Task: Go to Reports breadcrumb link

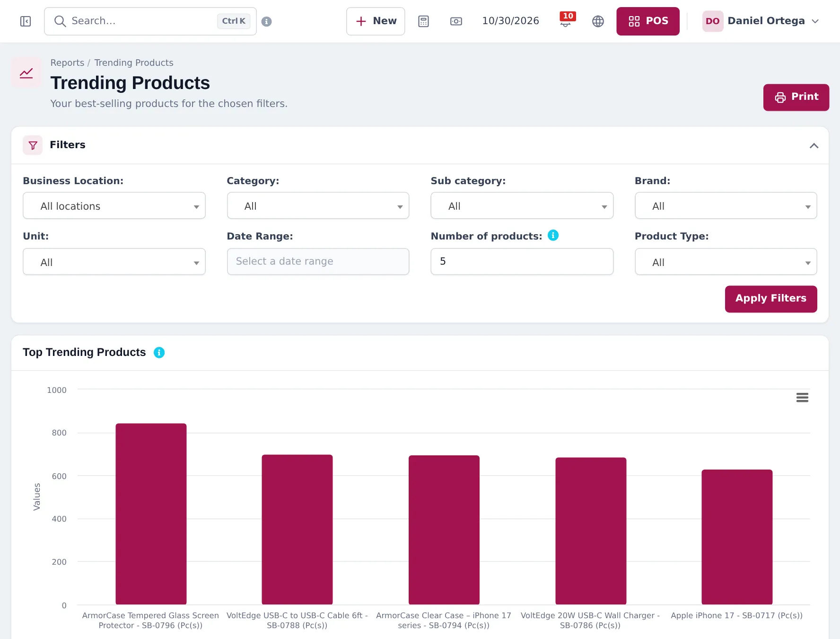Action: pyautogui.click(x=67, y=62)
